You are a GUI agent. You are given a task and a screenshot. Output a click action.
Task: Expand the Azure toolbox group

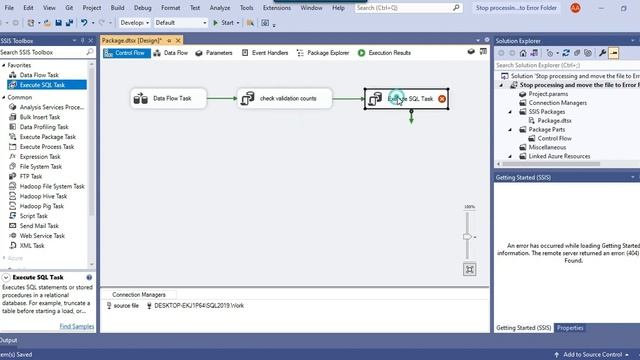coord(4,258)
